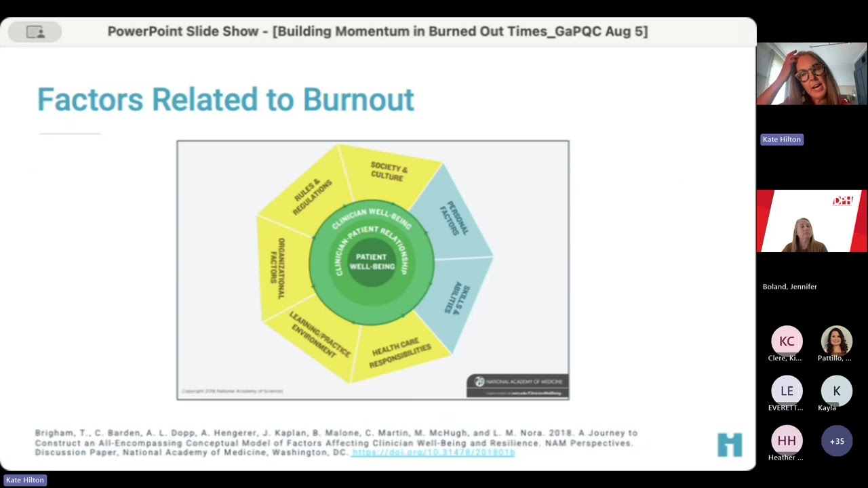Click the Society & Culture diagram segment
The height and width of the screenshot is (488, 868).
pyautogui.click(x=390, y=172)
